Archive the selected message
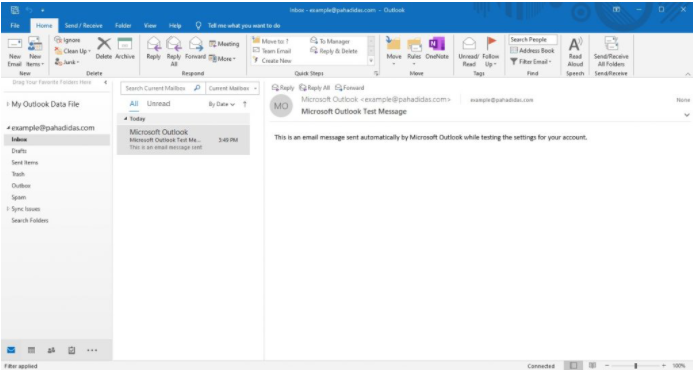The image size is (693, 381). click(x=125, y=49)
